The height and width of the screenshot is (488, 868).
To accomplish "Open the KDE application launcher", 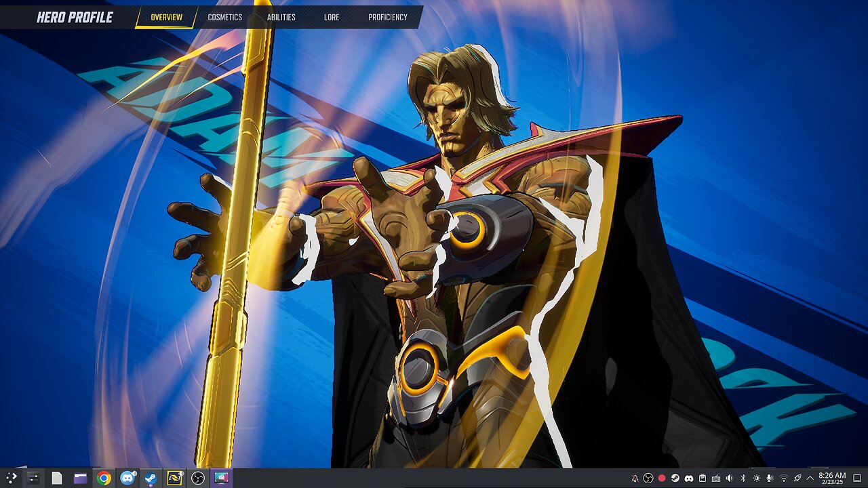I will [x=12, y=478].
